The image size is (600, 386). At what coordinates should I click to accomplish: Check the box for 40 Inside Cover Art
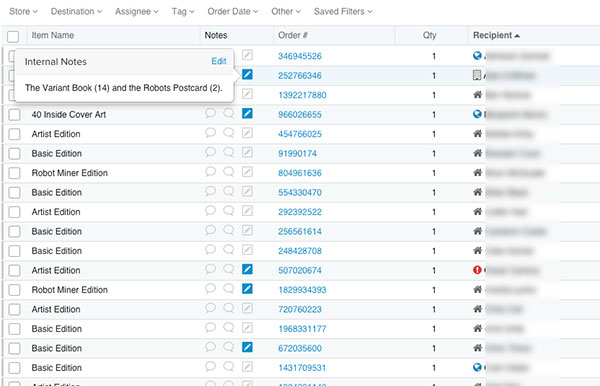[15, 114]
